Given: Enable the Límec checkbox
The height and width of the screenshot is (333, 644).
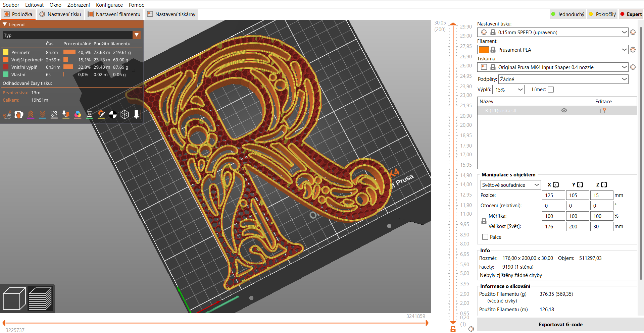Looking at the screenshot, I should coord(551,90).
